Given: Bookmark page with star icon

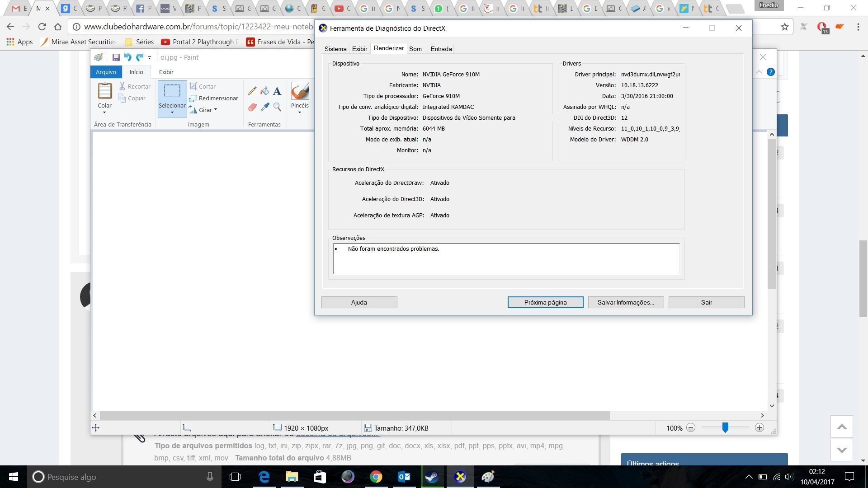Looking at the screenshot, I should pyautogui.click(x=784, y=27).
